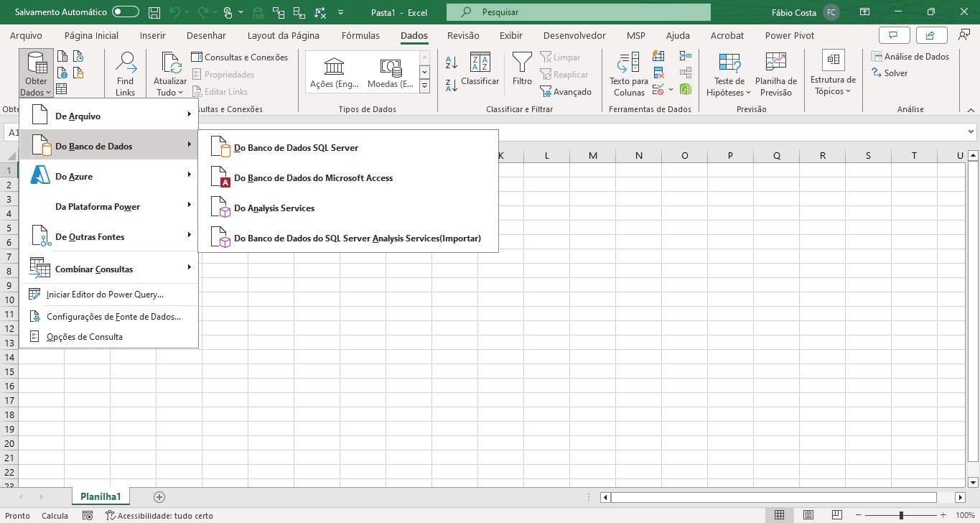Click the Solver button

(895, 73)
